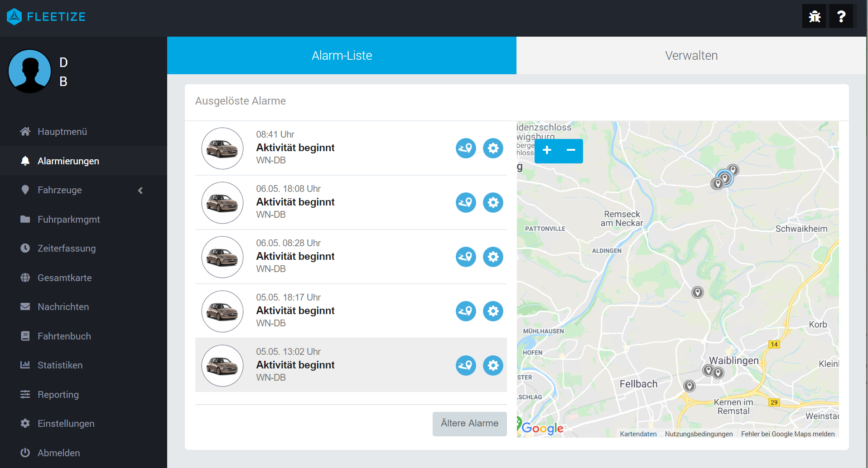Click car thumbnail of 08:41 Uhr alarm

(222, 148)
